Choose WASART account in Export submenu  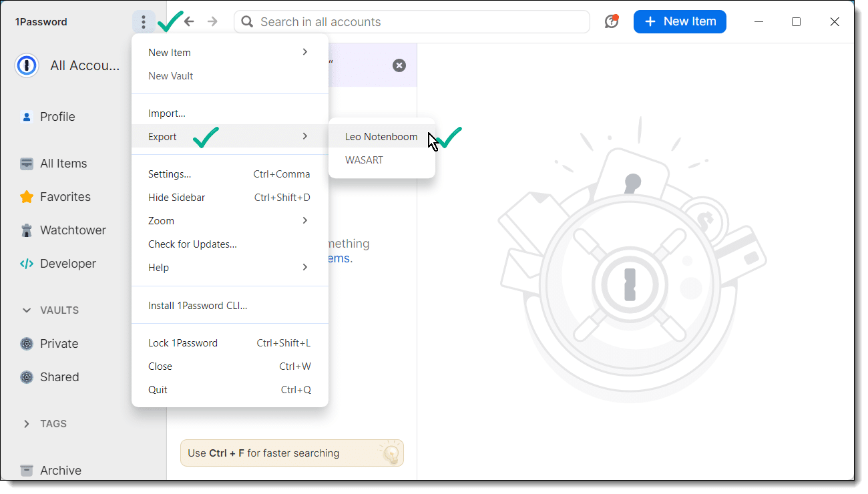(364, 160)
